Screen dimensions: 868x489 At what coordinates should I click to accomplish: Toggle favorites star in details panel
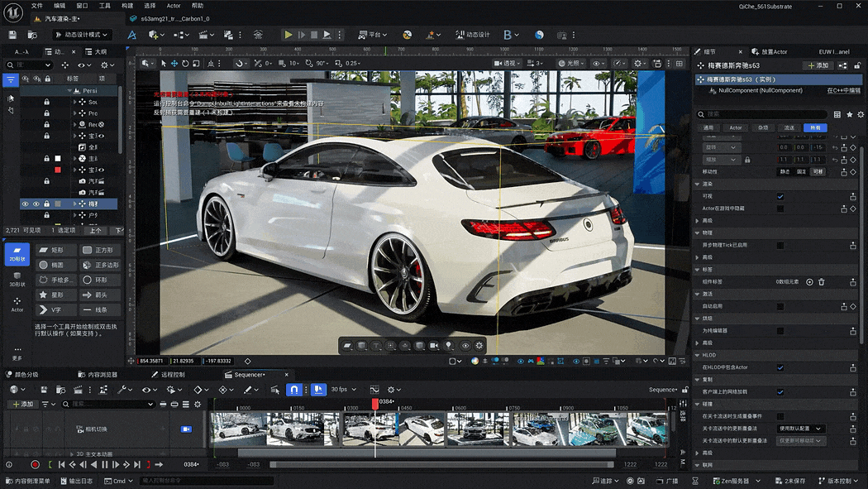849,115
